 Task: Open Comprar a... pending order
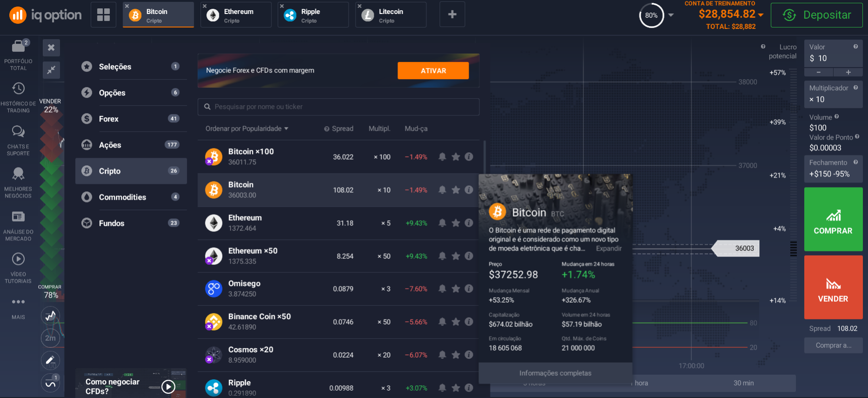coord(833,345)
